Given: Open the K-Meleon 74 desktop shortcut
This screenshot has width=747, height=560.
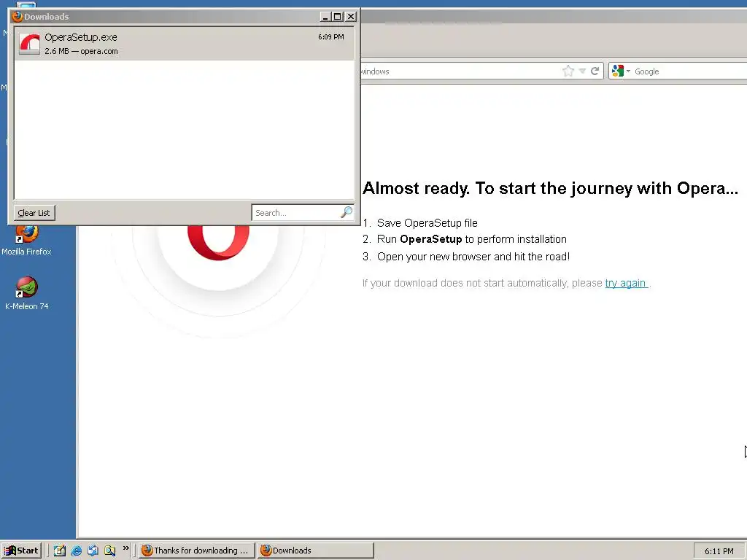Looking at the screenshot, I should coord(27,293).
